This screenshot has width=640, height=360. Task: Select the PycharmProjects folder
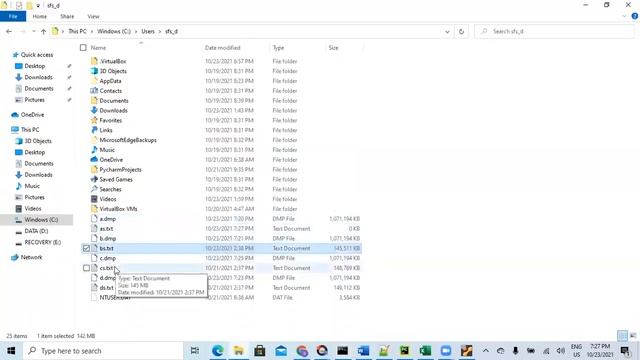tap(120, 169)
